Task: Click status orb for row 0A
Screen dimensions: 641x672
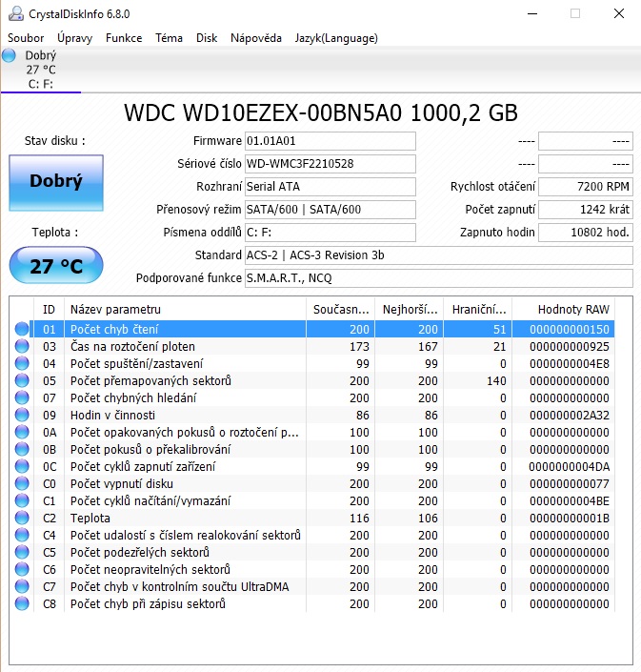Action: coord(22,432)
